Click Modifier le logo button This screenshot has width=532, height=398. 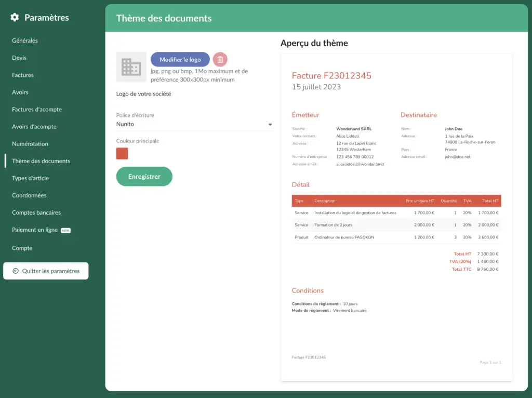pos(180,59)
